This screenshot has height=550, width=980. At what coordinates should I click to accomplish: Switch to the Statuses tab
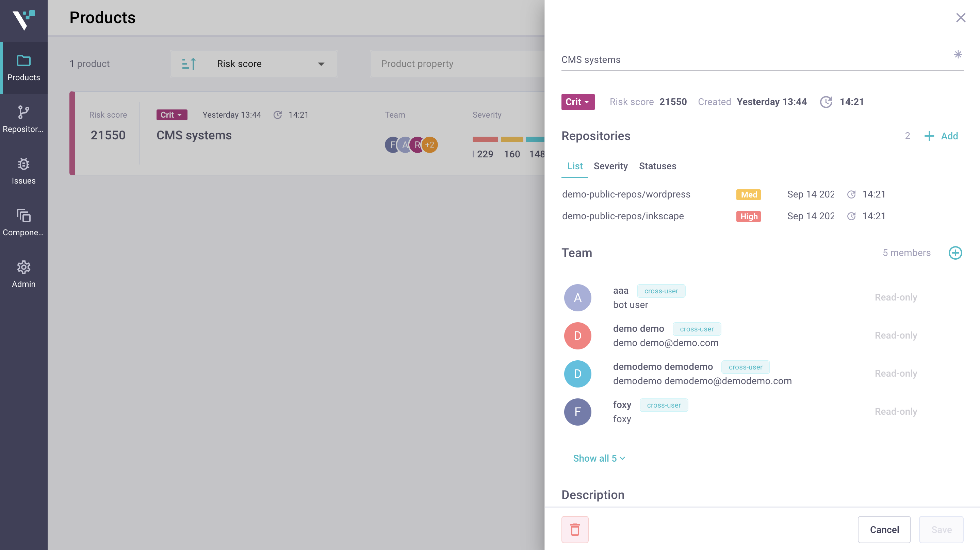658,166
